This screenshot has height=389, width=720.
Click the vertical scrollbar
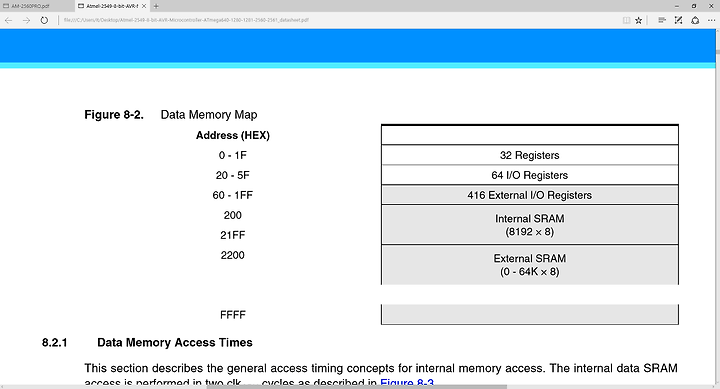(x=717, y=207)
